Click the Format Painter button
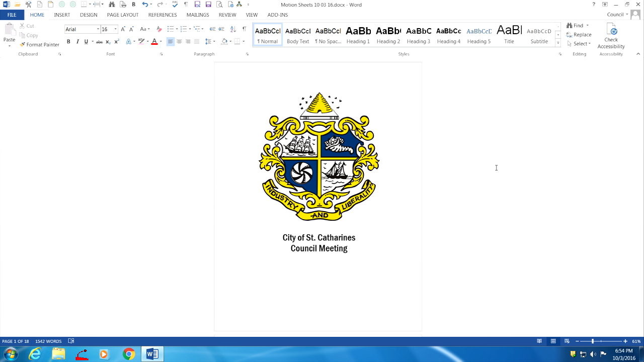Viewport: 644px width, 362px height. [x=39, y=45]
